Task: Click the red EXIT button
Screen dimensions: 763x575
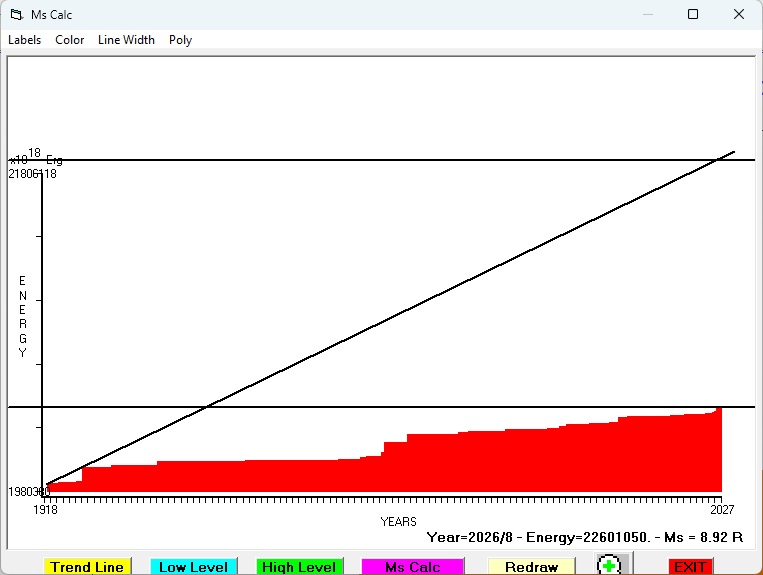Action: tap(690, 567)
